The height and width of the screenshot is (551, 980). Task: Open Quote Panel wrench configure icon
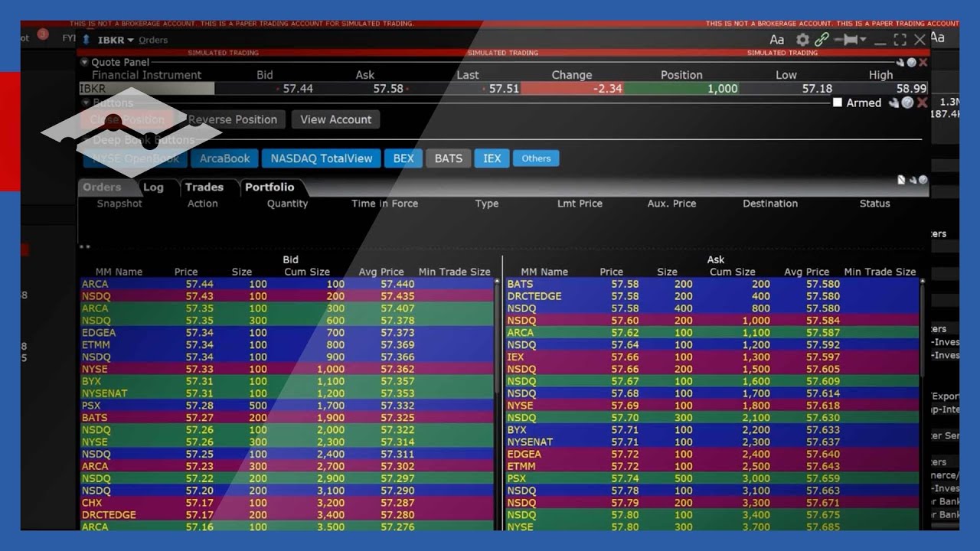tap(900, 63)
